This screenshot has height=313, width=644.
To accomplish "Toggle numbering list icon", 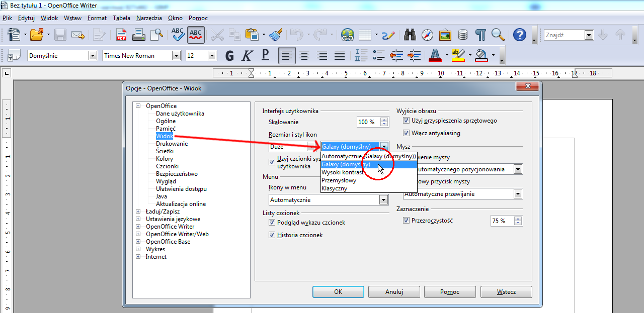I will [x=361, y=55].
